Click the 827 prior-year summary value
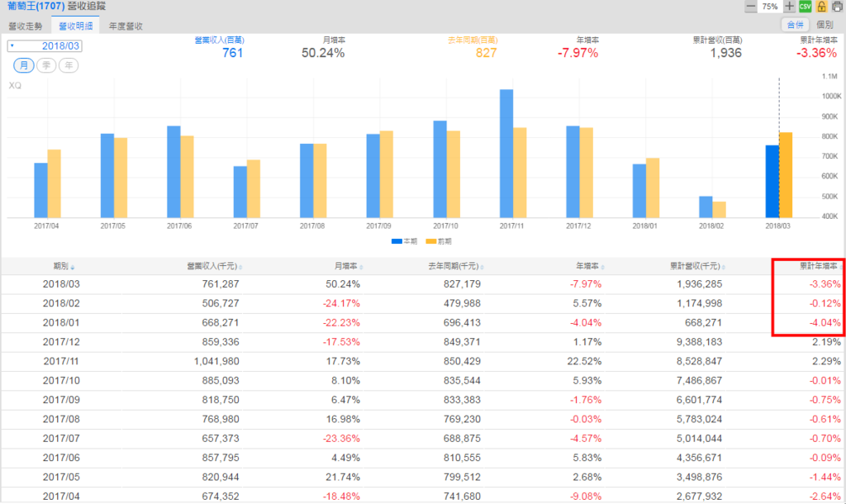The height and width of the screenshot is (504, 846). pyautogui.click(x=486, y=53)
